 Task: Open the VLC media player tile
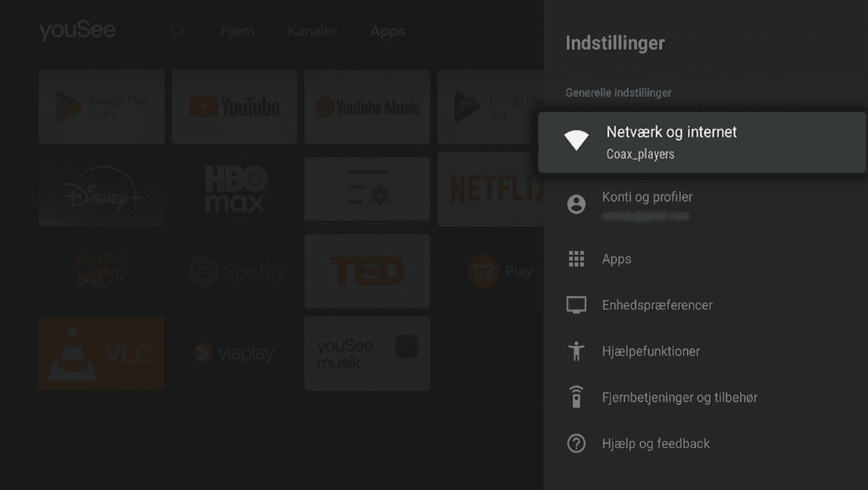tap(101, 353)
